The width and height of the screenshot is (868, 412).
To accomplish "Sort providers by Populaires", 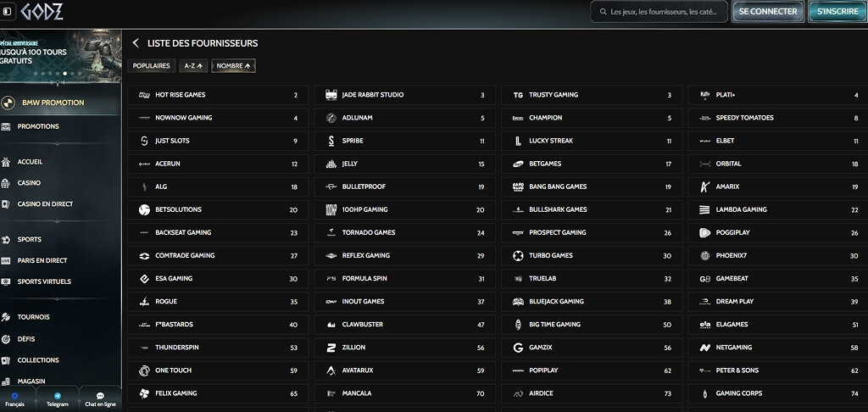I will [151, 66].
